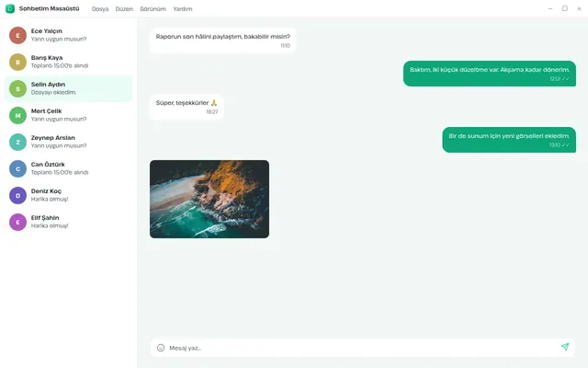Screen dimensions: 588x368
Task: Click the 'Baktım, iki küçük düzeltme var' message
Action: [490, 74]
